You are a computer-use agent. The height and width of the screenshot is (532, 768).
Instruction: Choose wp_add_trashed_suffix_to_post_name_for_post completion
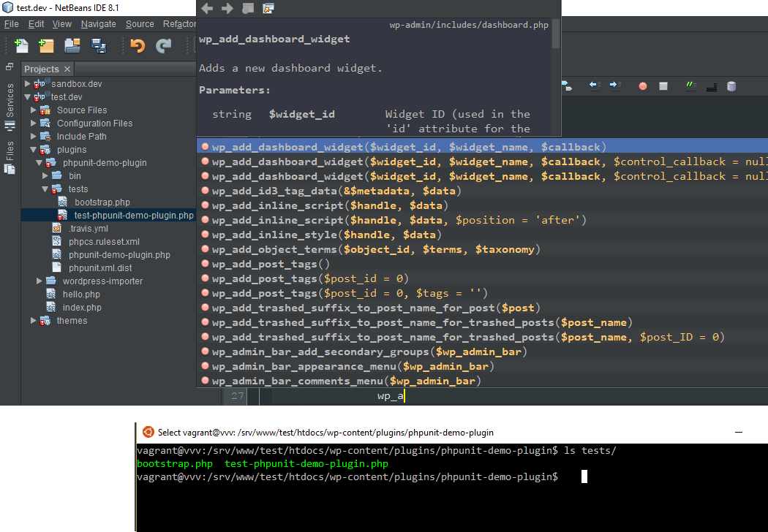click(482, 308)
